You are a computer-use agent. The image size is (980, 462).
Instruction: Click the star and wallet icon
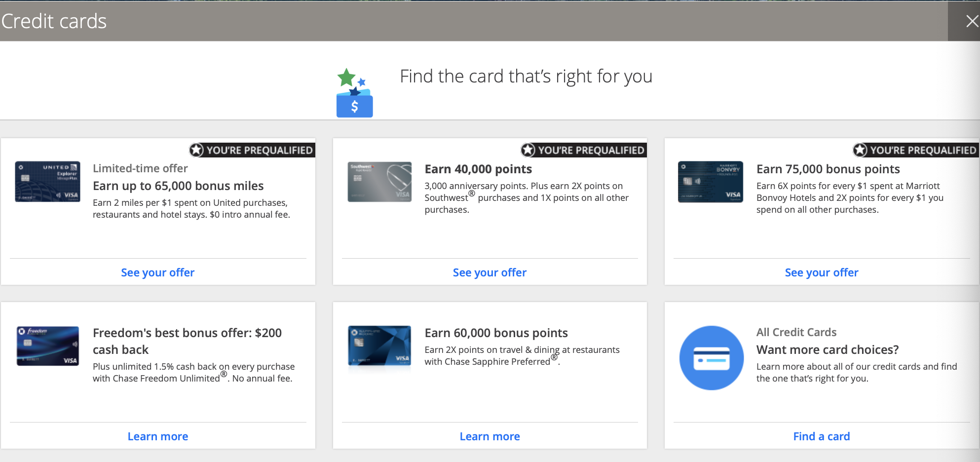[354, 93]
